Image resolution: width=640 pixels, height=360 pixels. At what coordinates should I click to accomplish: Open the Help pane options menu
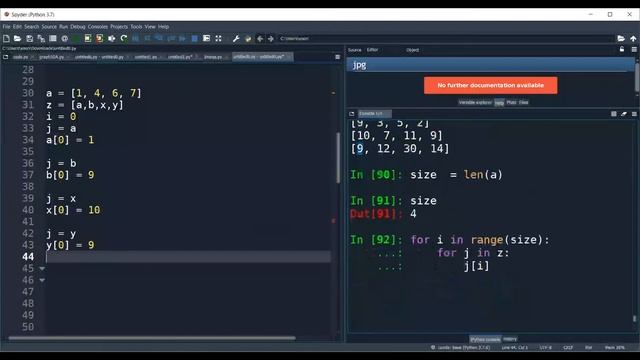coord(634,49)
